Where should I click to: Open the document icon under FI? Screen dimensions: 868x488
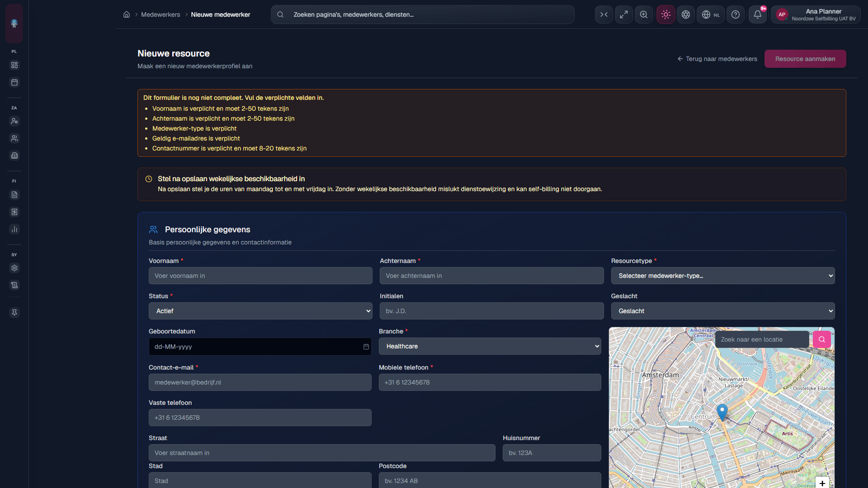(14, 195)
